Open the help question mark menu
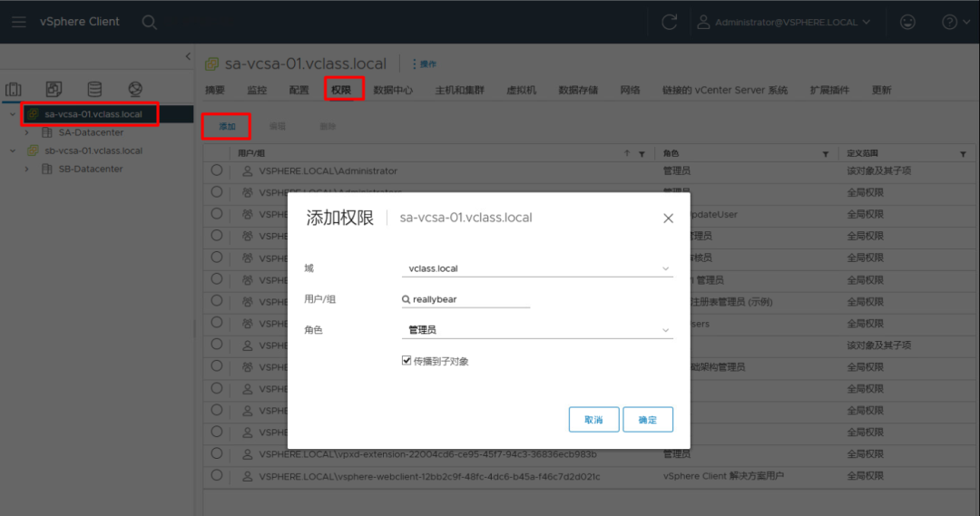 click(x=955, y=22)
